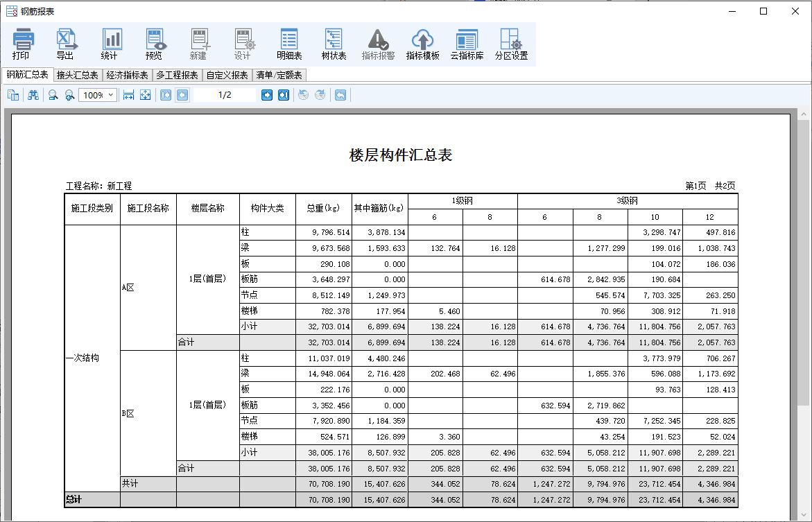The image size is (812, 522).
Task: Click the value 2,842.935
Action: click(x=607, y=279)
